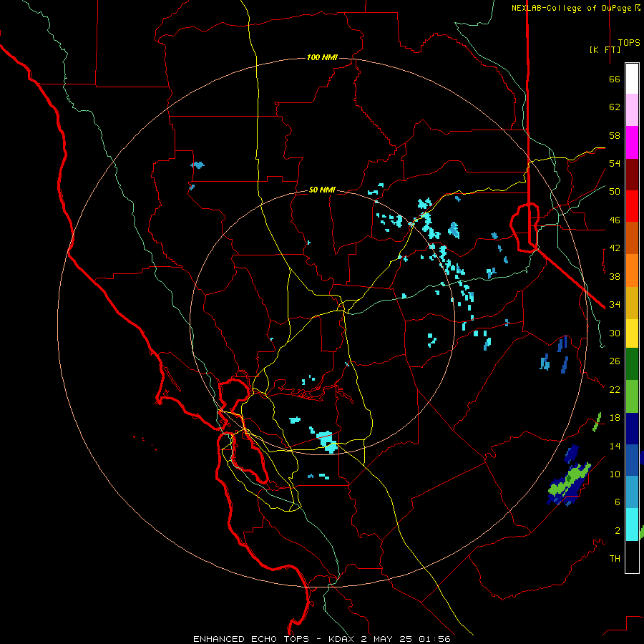Click the medium blue legend swatch

(632, 460)
